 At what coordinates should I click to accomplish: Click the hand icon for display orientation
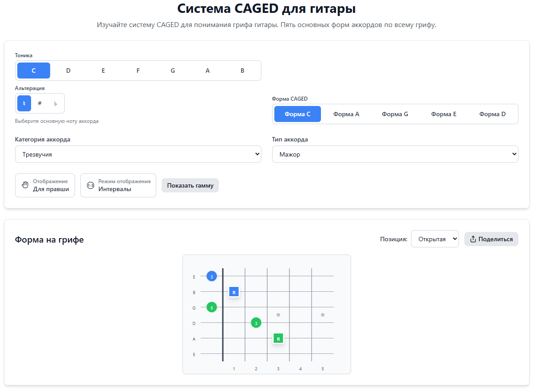(x=25, y=185)
